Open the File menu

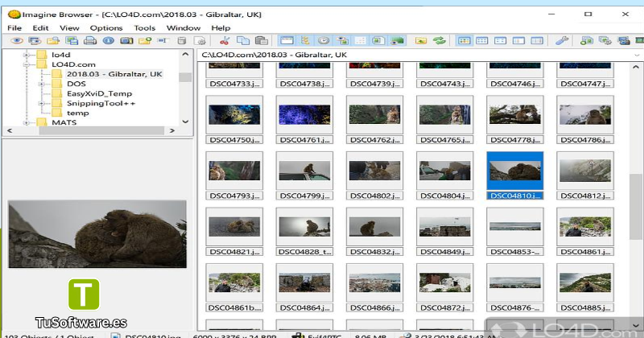coord(14,28)
